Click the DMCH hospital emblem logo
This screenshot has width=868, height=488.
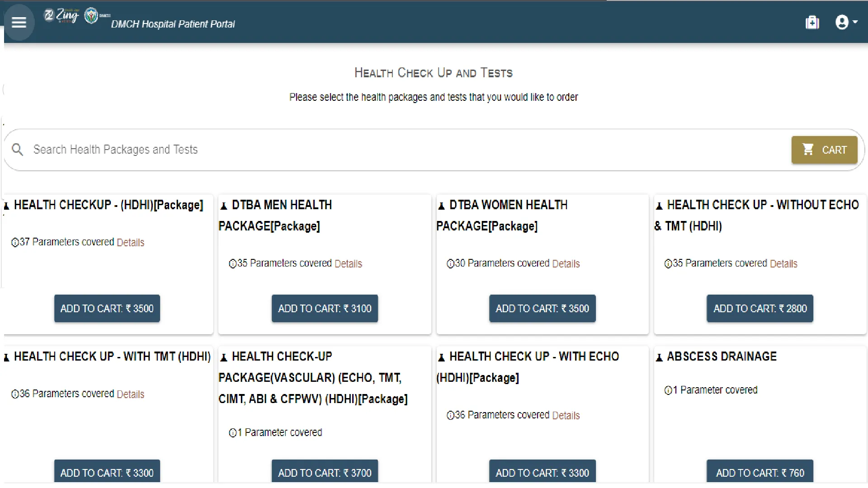pyautogui.click(x=92, y=16)
